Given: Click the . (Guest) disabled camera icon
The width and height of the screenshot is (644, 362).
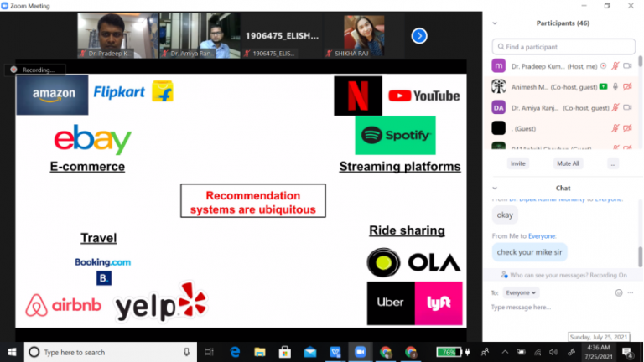Looking at the screenshot, I should (x=627, y=128).
